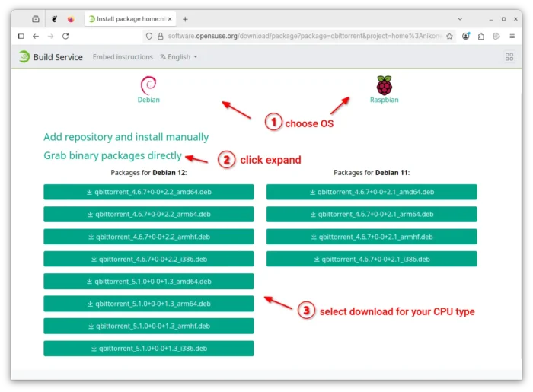Click the Raspbian text link under logo
533x392 pixels.
click(384, 100)
